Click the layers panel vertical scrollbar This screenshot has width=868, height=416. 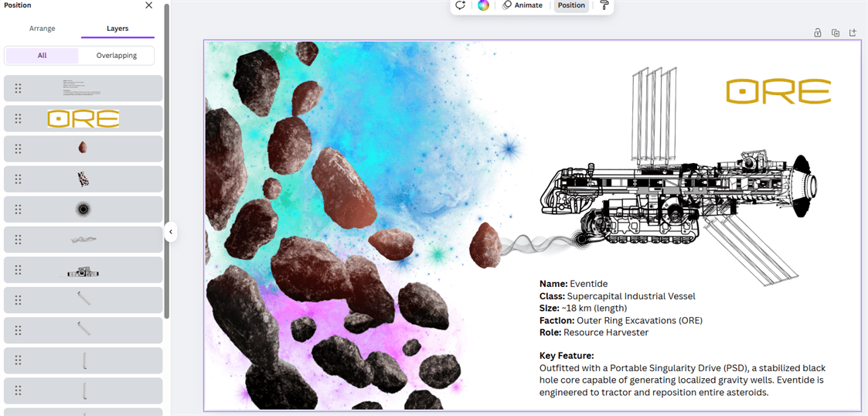pyautogui.click(x=167, y=155)
